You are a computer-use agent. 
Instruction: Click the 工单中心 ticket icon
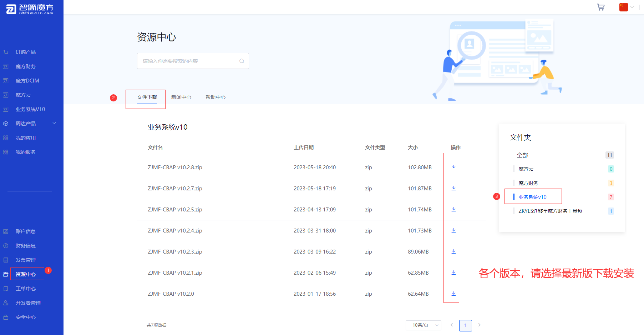tap(6, 289)
